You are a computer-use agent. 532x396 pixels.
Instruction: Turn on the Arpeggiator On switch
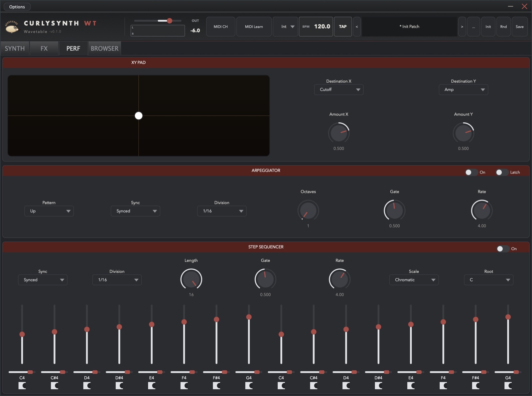click(471, 172)
